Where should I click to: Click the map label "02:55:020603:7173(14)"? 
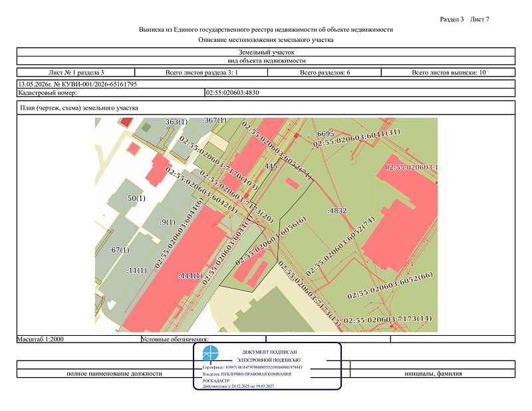[x=388, y=319]
